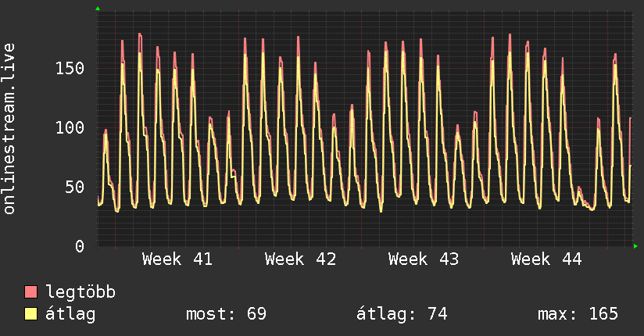Click the onlinestream.live vertical axis title
644x336 pixels.
(x=9, y=129)
